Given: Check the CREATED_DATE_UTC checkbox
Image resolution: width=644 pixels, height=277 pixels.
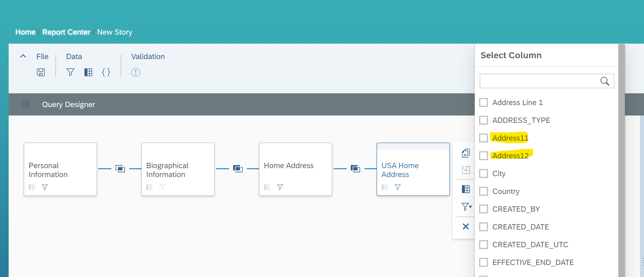Looking at the screenshot, I should [x=484, y=245].
